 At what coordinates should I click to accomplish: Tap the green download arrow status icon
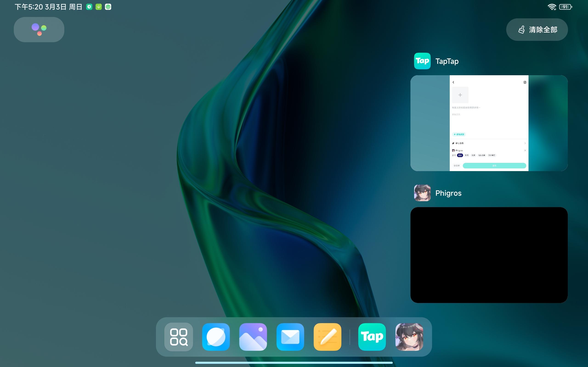99,7
